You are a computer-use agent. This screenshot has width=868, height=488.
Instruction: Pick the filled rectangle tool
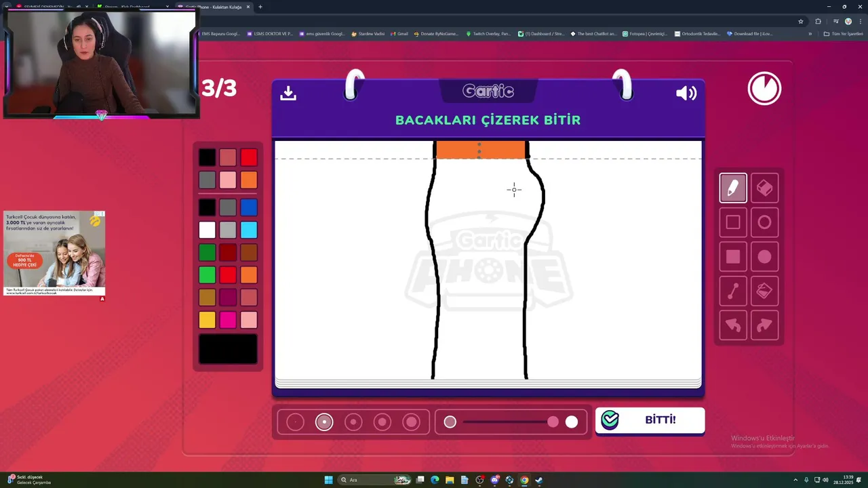[x=733, y=257]
